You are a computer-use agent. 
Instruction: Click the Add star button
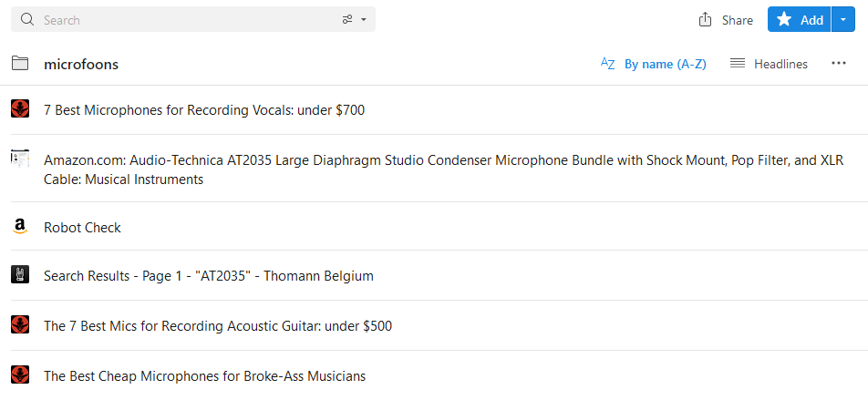(x=800, y=19)
